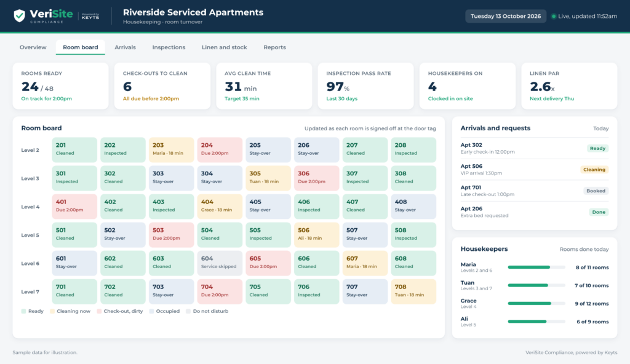Image resolution: width=630 pixels, height=364 pixels.
Task: Select room 708 tile cleaned by Tuan
Action: (x=413, y=291)
